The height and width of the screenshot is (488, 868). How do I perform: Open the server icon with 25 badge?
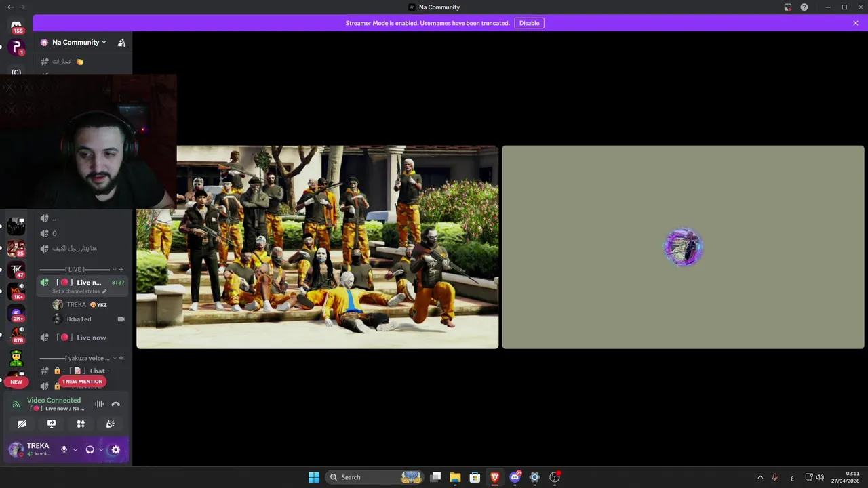(x=16, y=248)
